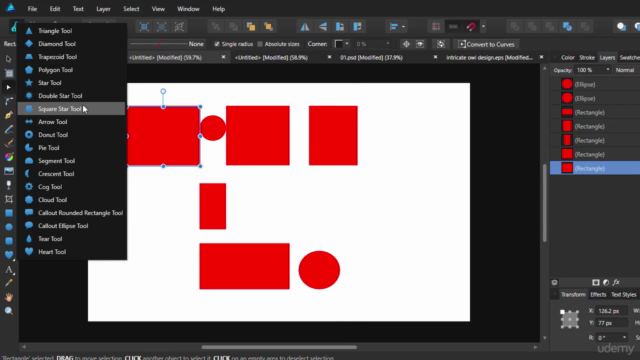Open the Select menu
Viewport: 640px width, 360px height.
pyautogui.click(x=131, y=9)
